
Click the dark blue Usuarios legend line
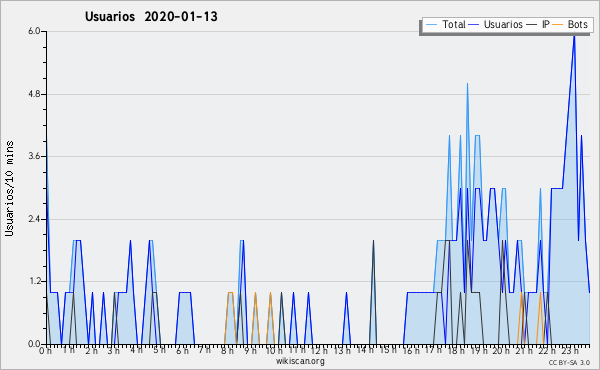[474, 24]
